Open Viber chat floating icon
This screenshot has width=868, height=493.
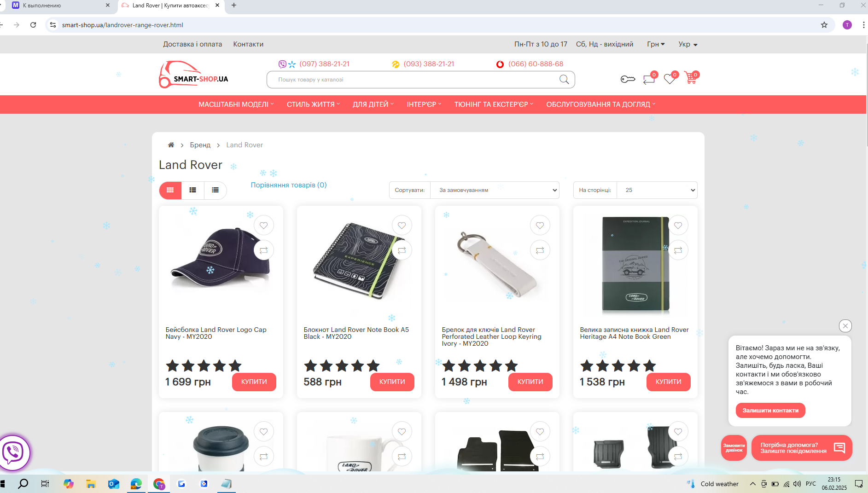(x=14, y=453)
